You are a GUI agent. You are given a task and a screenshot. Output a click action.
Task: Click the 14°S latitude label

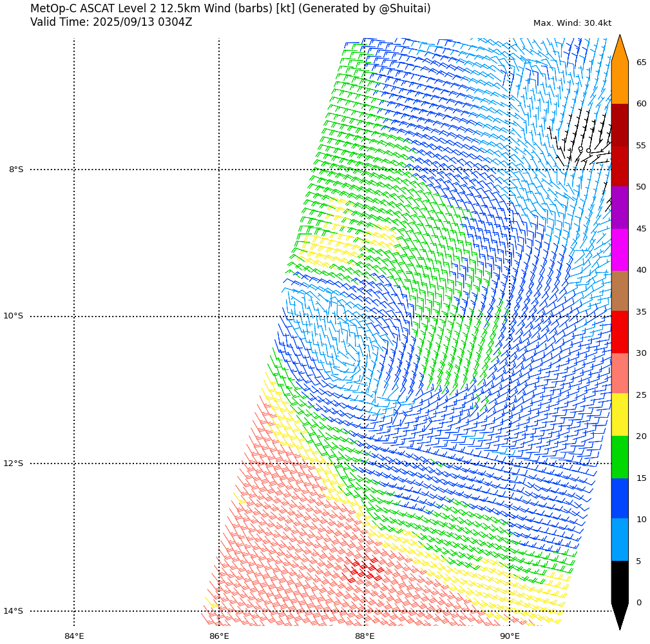click(14, 611)
